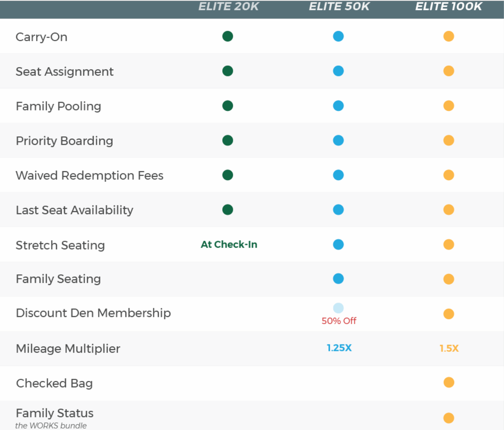This screenshot has height=430, width=504.
Task: Open the ELITE 100K tier tab
Action: click(x=449, y=6)
